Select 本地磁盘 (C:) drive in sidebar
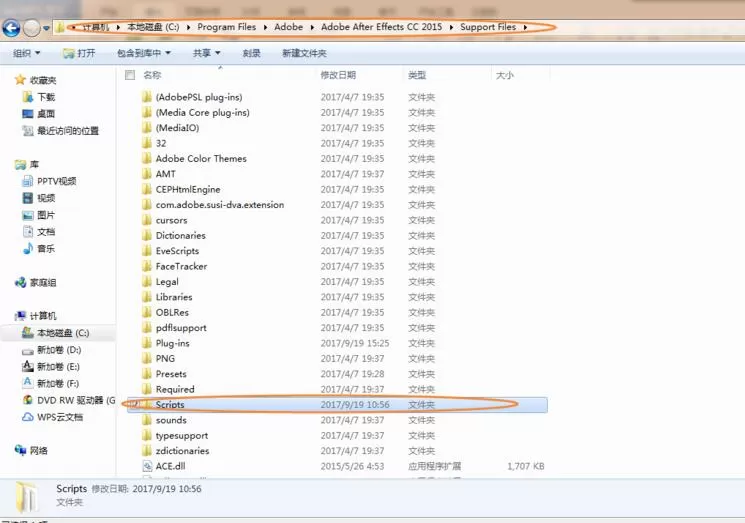Viewport: 745px width, 523px height. click(56, 333)
